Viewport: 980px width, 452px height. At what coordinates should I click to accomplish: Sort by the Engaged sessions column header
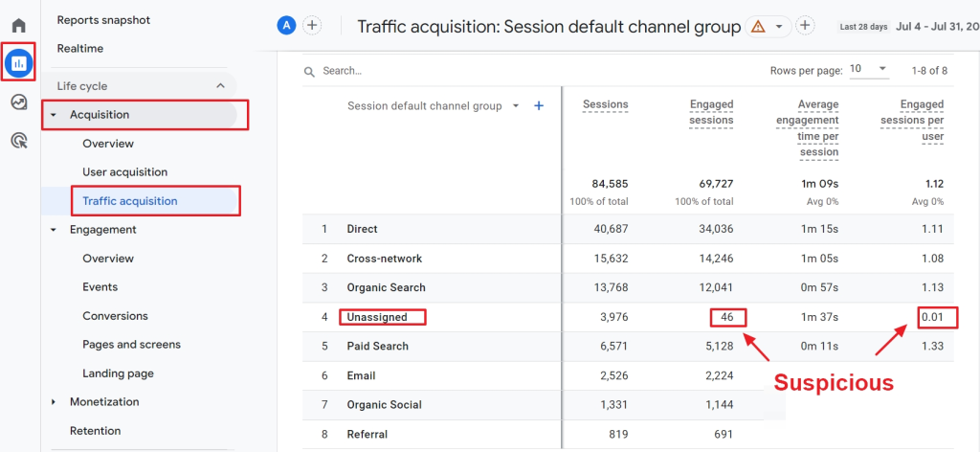coord(711,113)
